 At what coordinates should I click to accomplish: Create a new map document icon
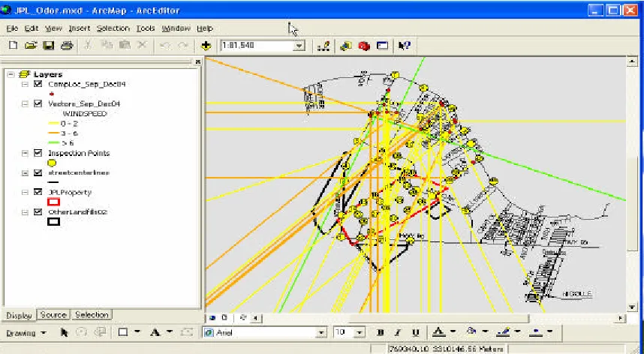tap(14, 46)
